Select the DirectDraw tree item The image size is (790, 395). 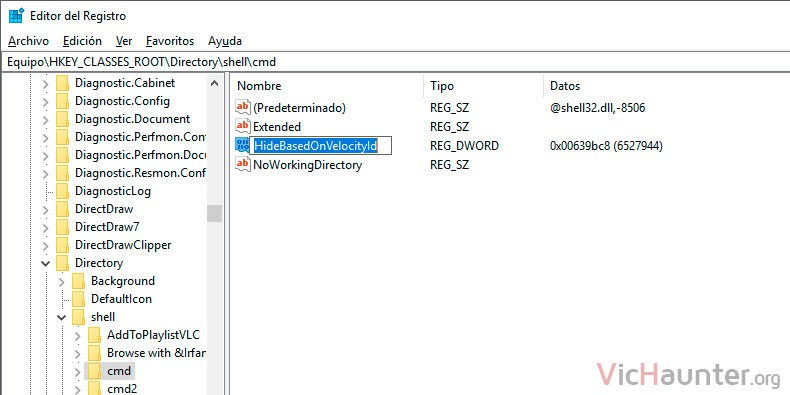coord(104,209)
